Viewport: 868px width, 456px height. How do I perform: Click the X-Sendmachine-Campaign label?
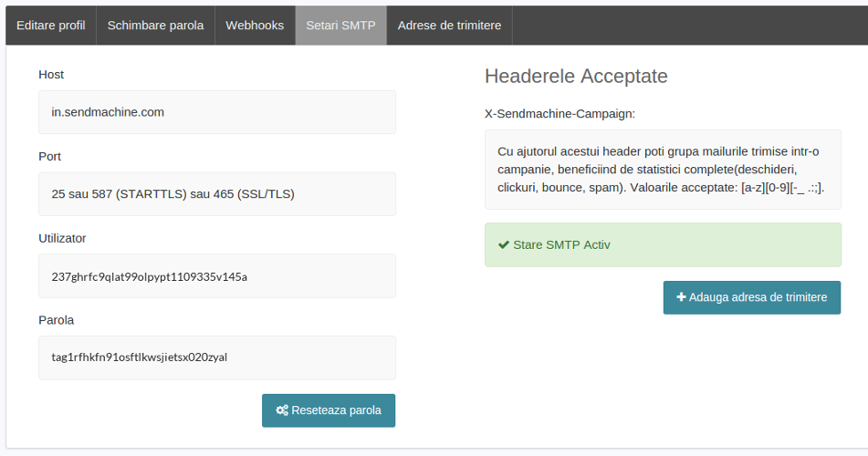[559, 114]
